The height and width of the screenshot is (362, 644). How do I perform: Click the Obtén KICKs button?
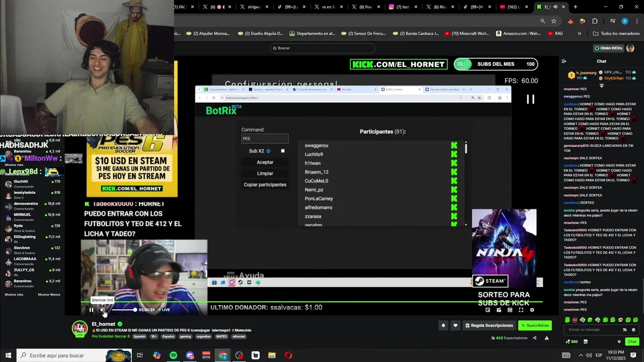pyautogui.click(x=608, y=48)
